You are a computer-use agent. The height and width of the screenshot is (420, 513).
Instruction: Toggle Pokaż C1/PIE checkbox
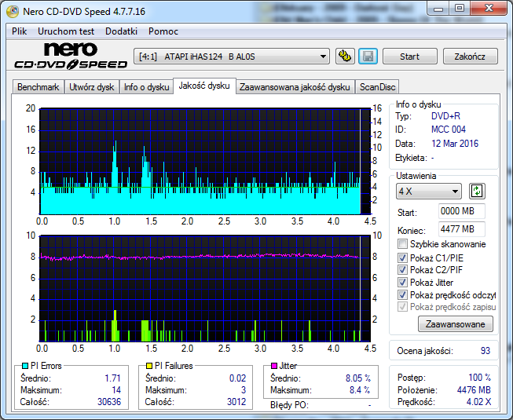pos(402,257)
